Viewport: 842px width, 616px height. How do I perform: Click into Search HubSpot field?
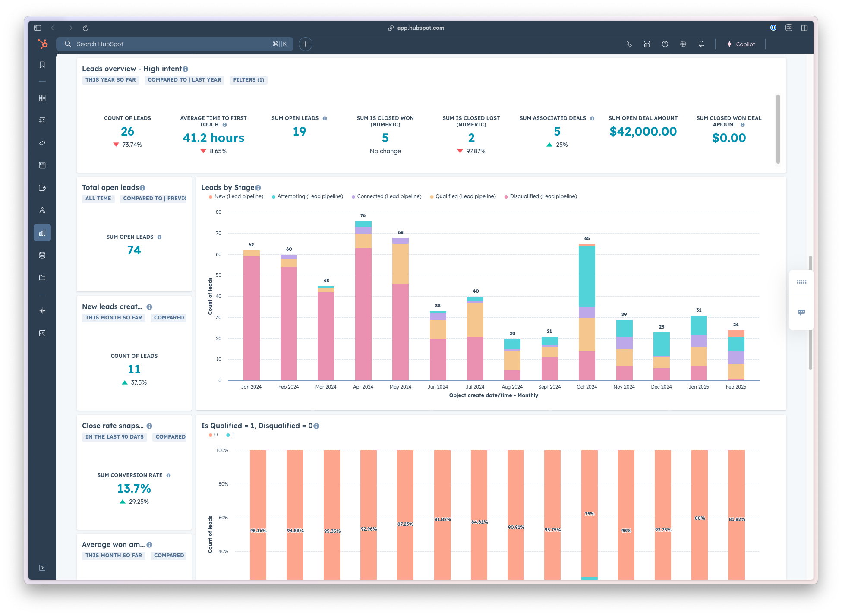[175, 44]
